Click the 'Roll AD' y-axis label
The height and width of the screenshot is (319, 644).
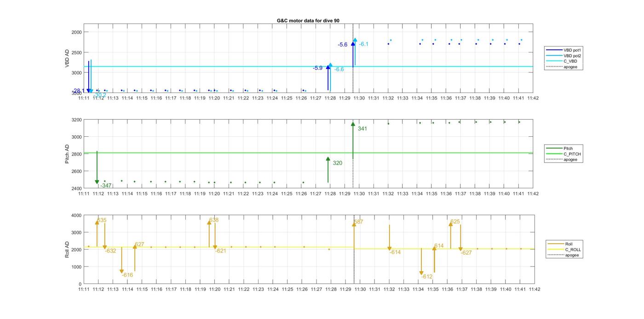(67, 249)
